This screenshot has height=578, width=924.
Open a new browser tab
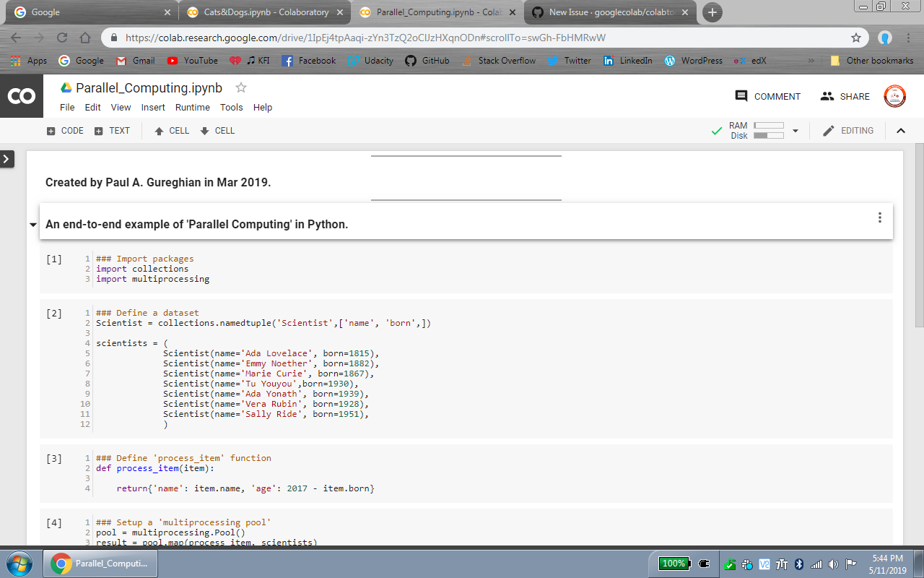coord(712,12)
